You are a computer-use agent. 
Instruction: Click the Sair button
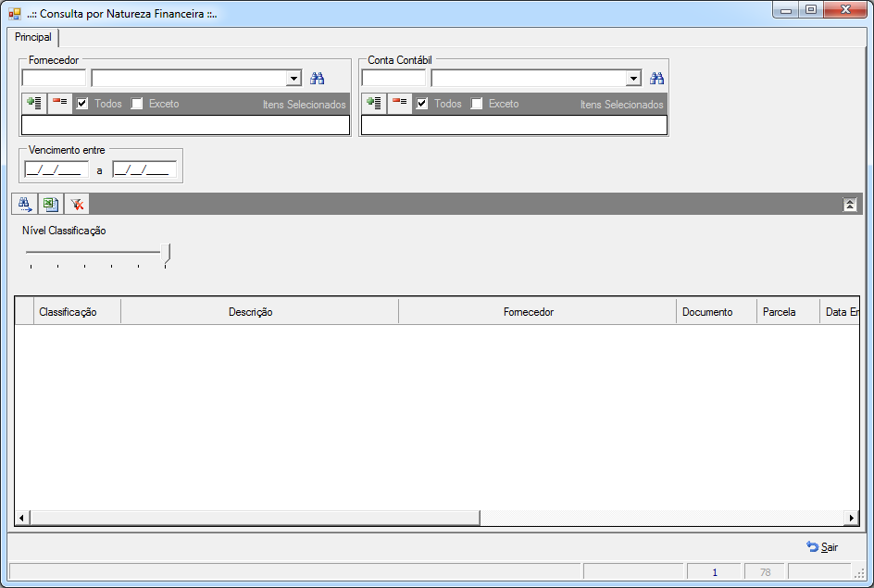(822, 547)
